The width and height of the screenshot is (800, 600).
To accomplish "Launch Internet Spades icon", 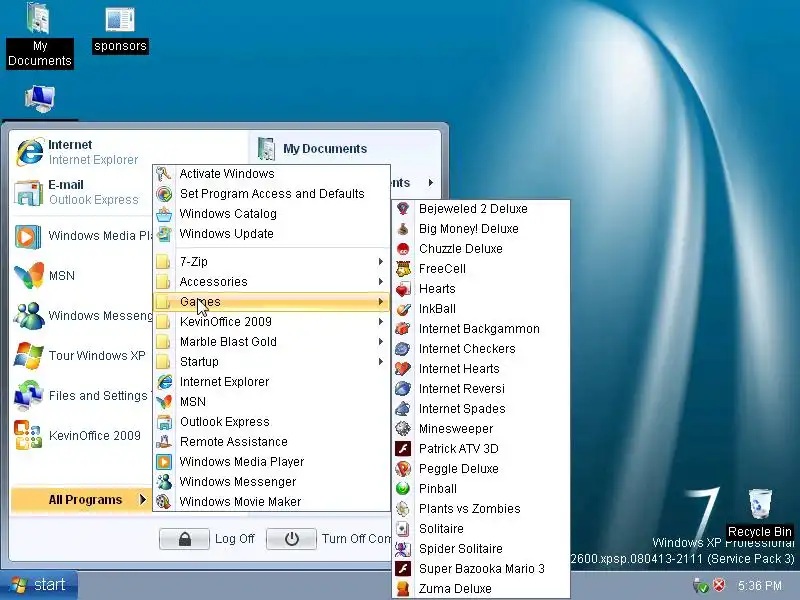I will click(403, 409).
